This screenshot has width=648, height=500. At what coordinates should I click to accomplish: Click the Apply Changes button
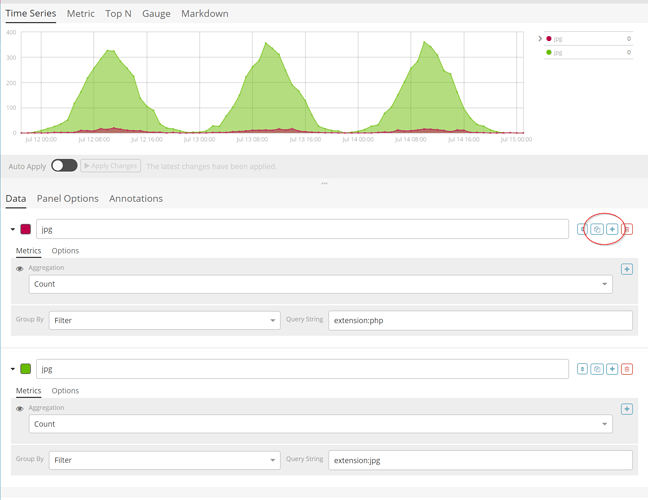[x=110, y=166]
